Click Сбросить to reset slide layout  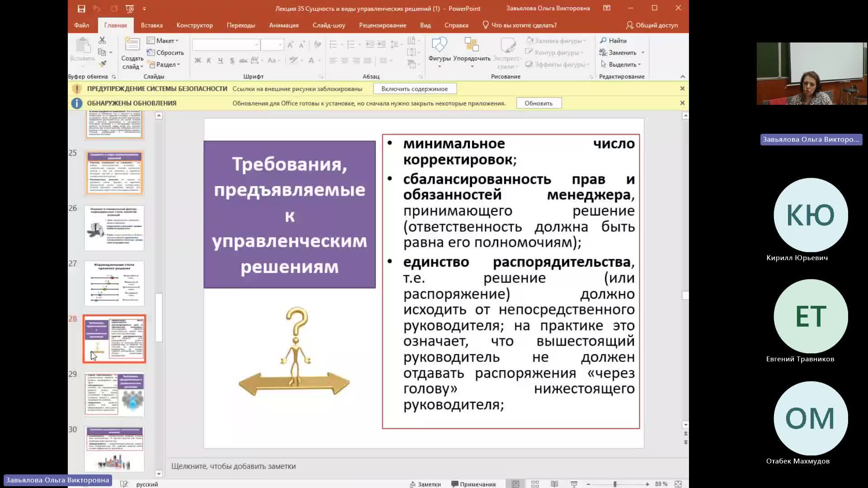tap(165, 52)
